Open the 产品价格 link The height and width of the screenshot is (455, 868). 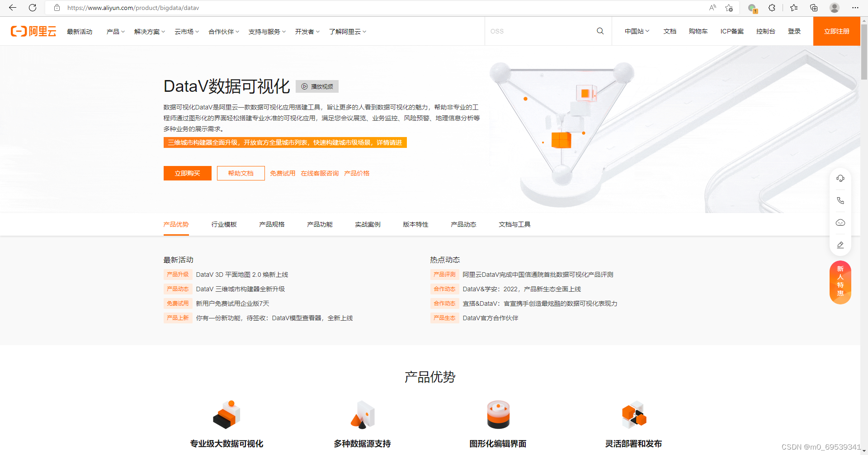click(357, 173)
